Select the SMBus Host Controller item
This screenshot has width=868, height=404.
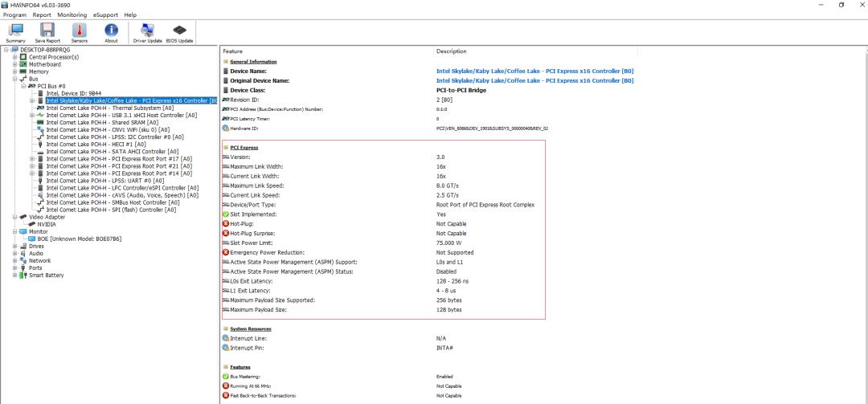(113, 202)
